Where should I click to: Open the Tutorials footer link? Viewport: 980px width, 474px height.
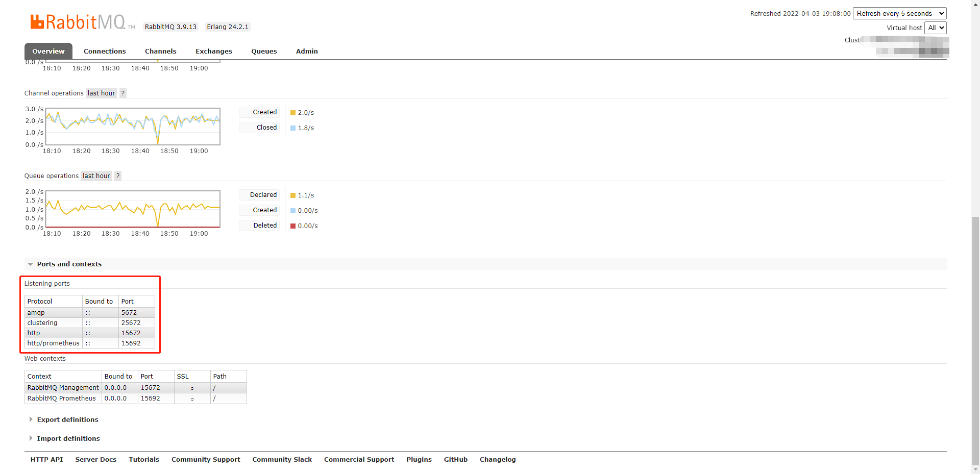144,459
